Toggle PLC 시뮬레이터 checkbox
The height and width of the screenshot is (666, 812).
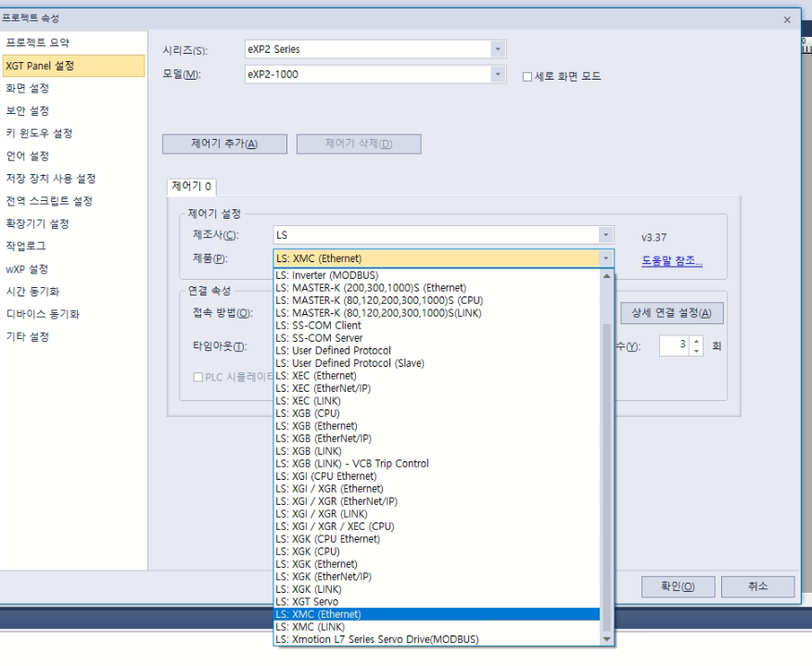pyautogui.click(x=197, y=377)
